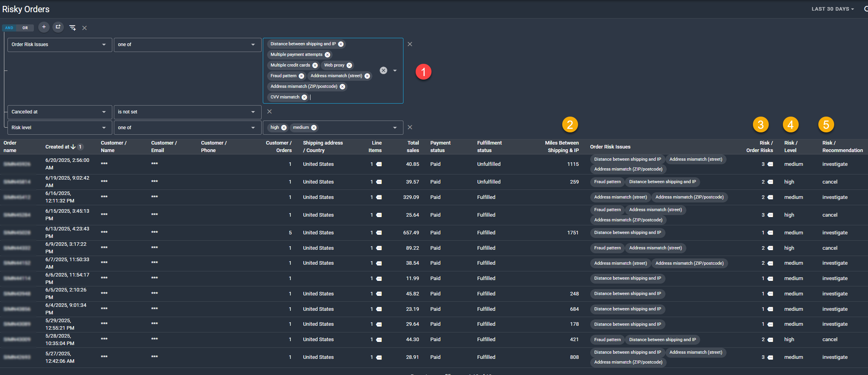Open the Last 30 Days date range menu
This screenshot has width=868, height=375.
[x=832, y=9]
